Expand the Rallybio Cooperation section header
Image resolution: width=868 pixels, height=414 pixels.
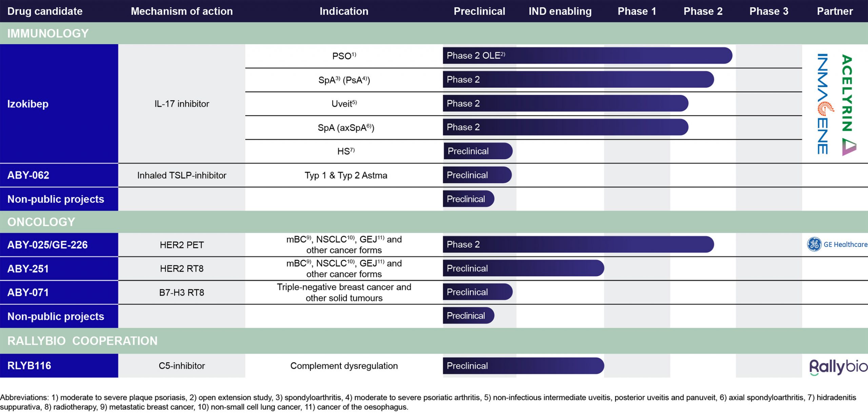(82, 341)
